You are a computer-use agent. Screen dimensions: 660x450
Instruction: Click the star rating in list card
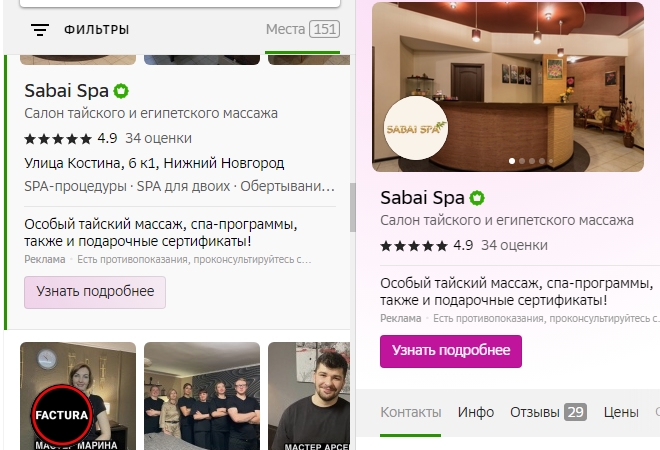[58, 138]
